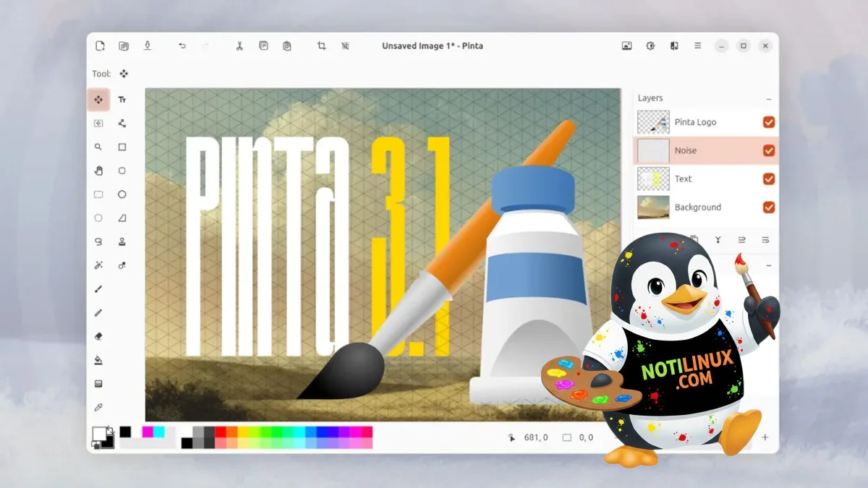
Task: Activate the Magic Wand select tool
Action: [x=98, y=265]
